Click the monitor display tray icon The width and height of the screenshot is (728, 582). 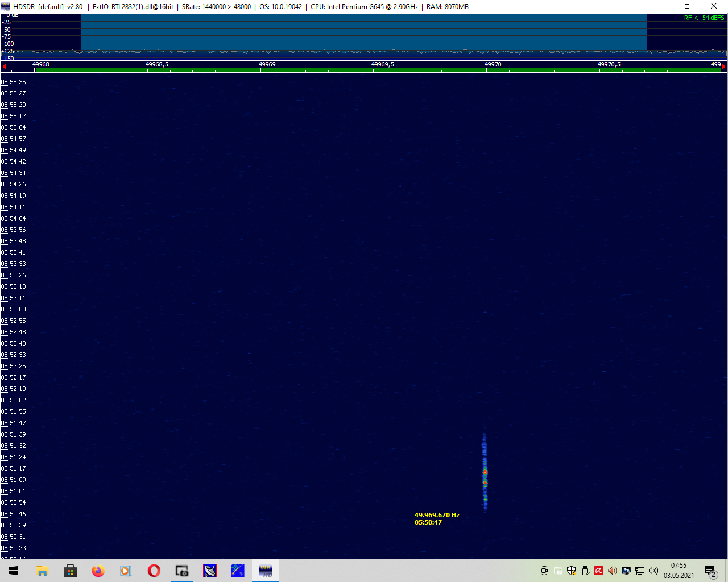[x=626, y=571]
